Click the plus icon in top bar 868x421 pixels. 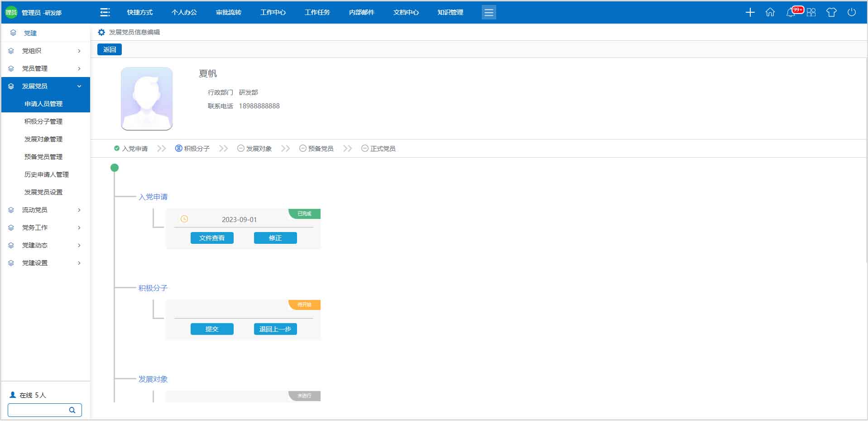750,12
